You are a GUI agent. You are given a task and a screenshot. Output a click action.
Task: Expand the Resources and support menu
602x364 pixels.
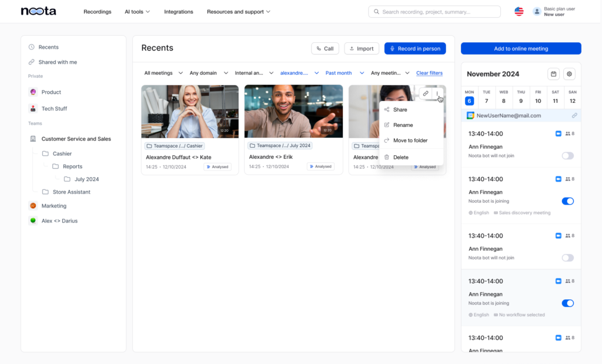(239, 11)
